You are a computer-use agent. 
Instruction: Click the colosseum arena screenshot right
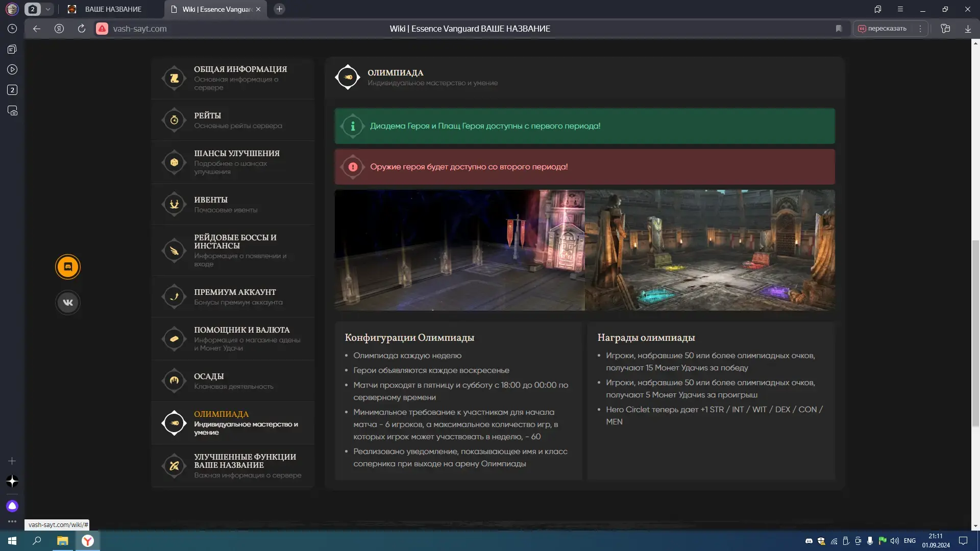(710, 250)
